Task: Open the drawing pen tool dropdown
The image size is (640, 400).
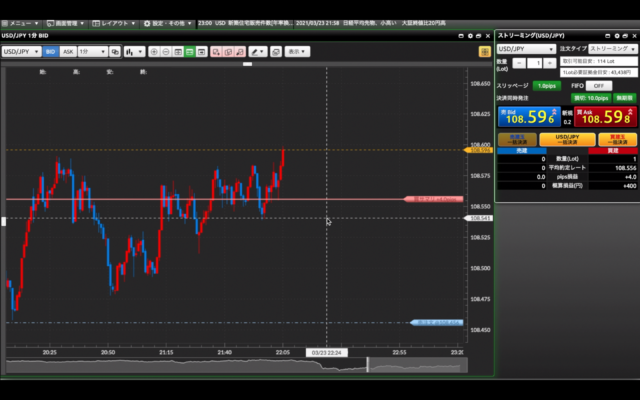Action: [x=258, y=52]
